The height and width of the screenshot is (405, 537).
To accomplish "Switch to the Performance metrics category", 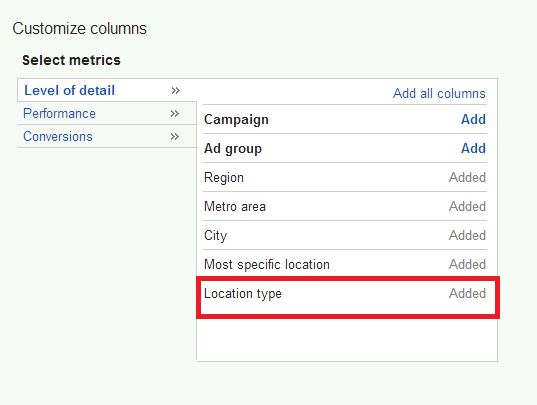I will click(x=59, y=113).
